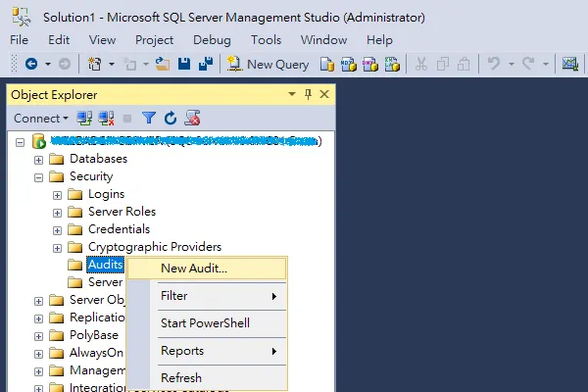Click the Add New Item toolbar icon
The width and height of the screenshot is (588, 392).
pos(129,64)
